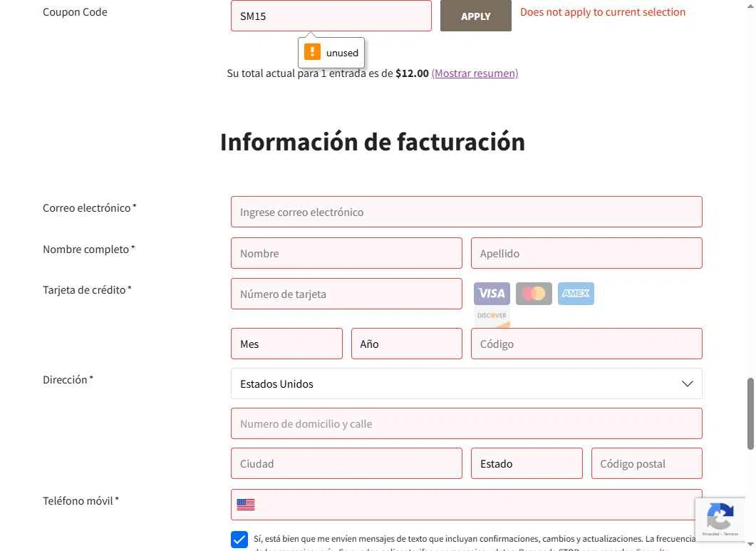This screenshot has height=551, width=756.
Task: Uncheck the text message consent checkbox
Action: click(x=239, y=540)
